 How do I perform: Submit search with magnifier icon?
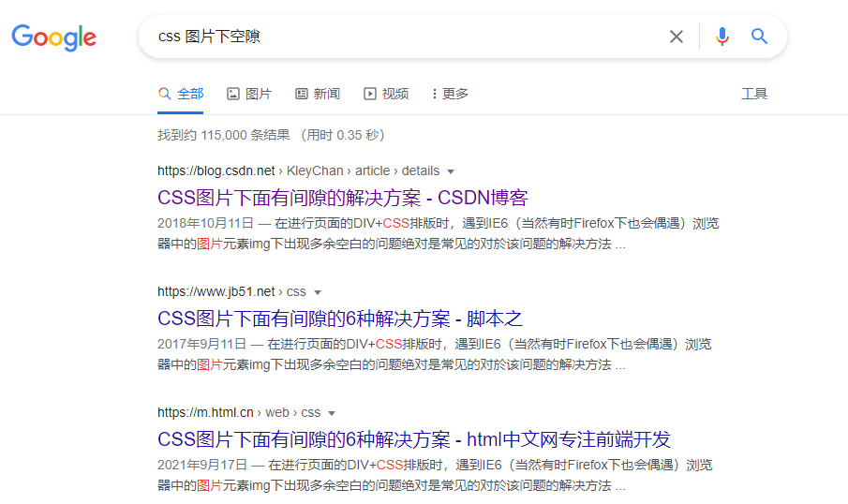pos(759,37)
